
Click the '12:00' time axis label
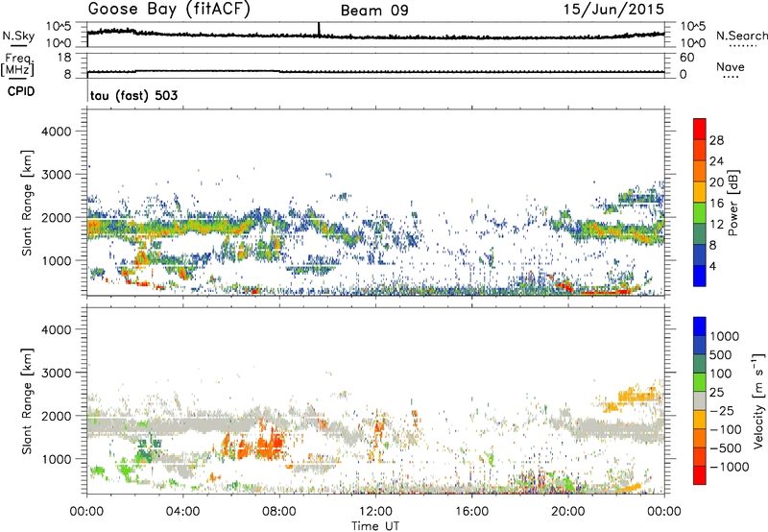375,512
